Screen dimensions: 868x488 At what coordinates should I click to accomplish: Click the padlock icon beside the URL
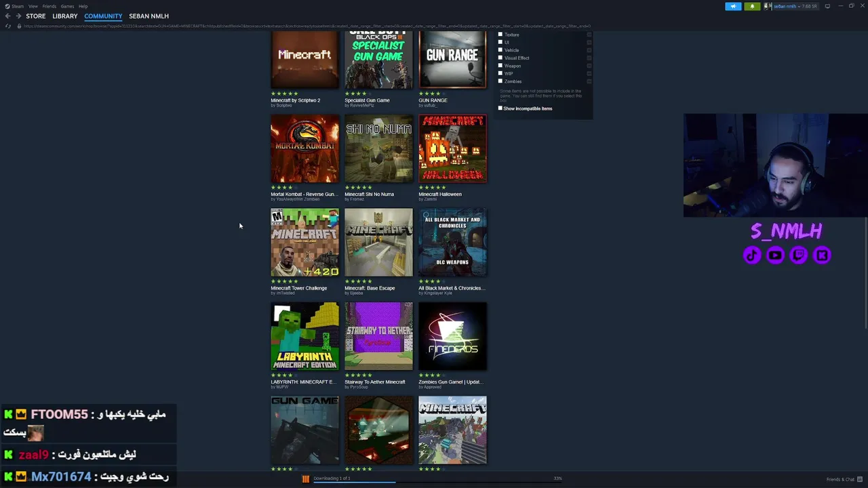(19, 26)
